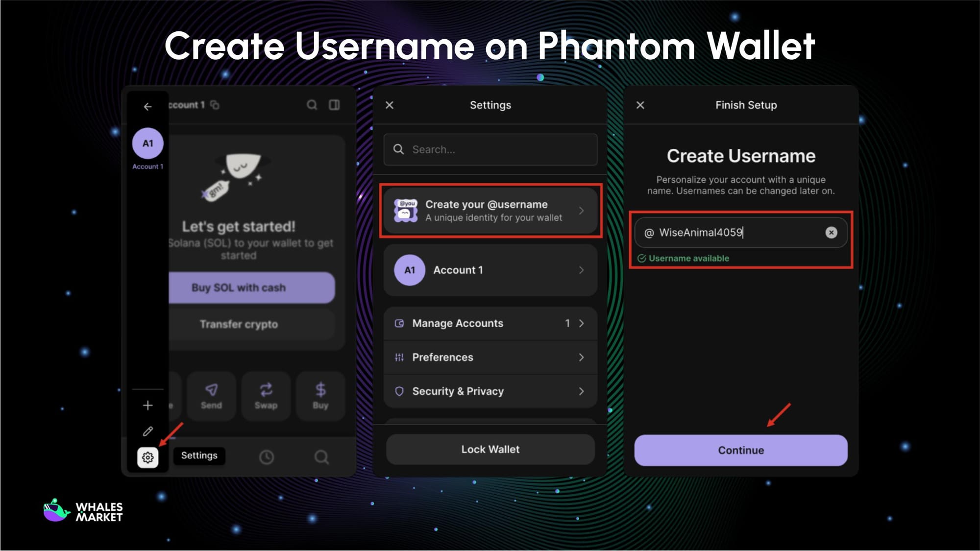Expand the Preferences section

490,357
